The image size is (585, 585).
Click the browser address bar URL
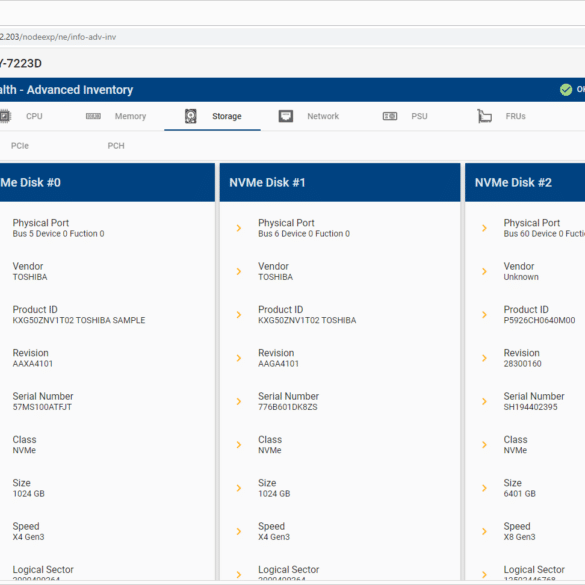click(x=58, y=37)
